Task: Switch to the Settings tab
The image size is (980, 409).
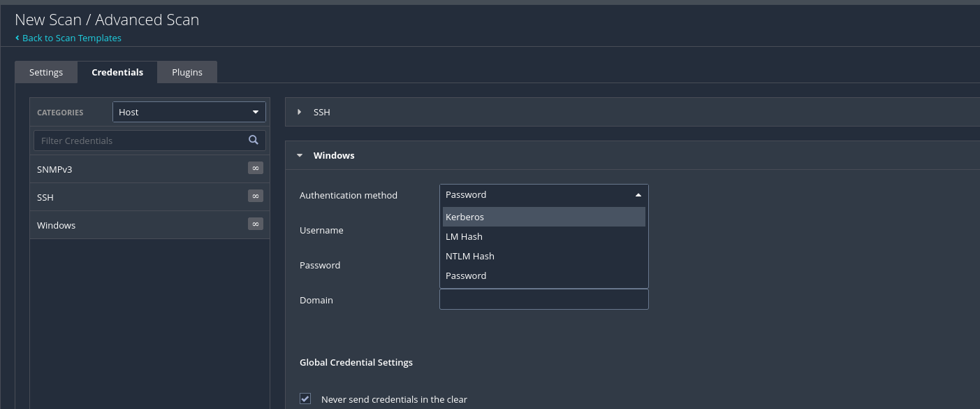Action: [46, 72]
